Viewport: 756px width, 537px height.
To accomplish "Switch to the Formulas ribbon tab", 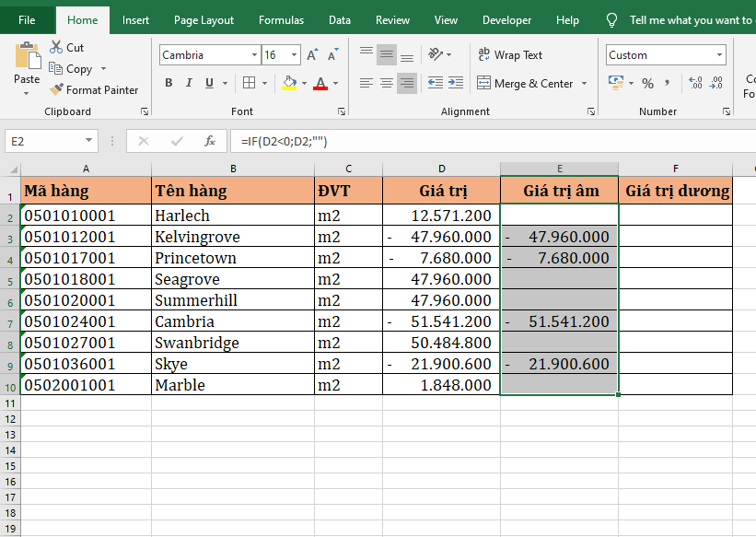I will click(281, 20).
